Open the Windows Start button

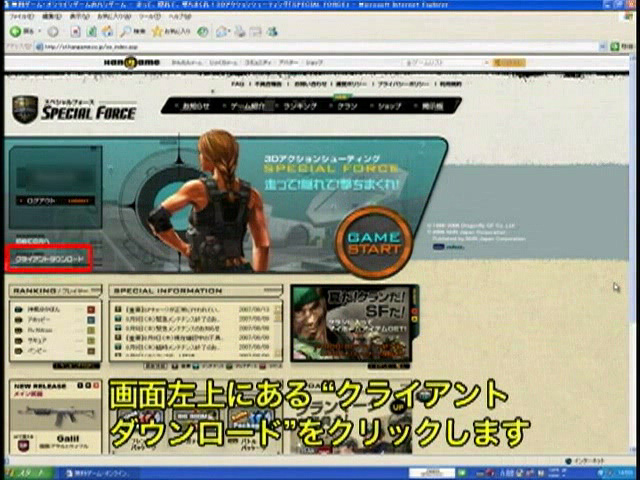[x=27, y=473]
